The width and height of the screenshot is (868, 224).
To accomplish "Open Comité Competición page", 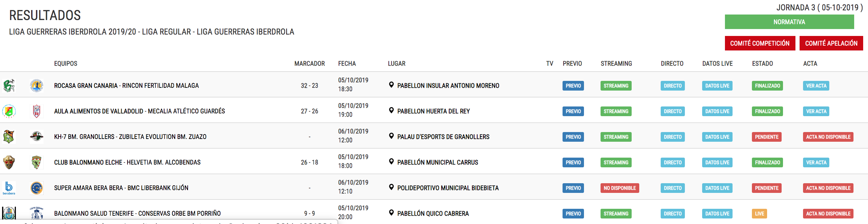I will [759, 43].
